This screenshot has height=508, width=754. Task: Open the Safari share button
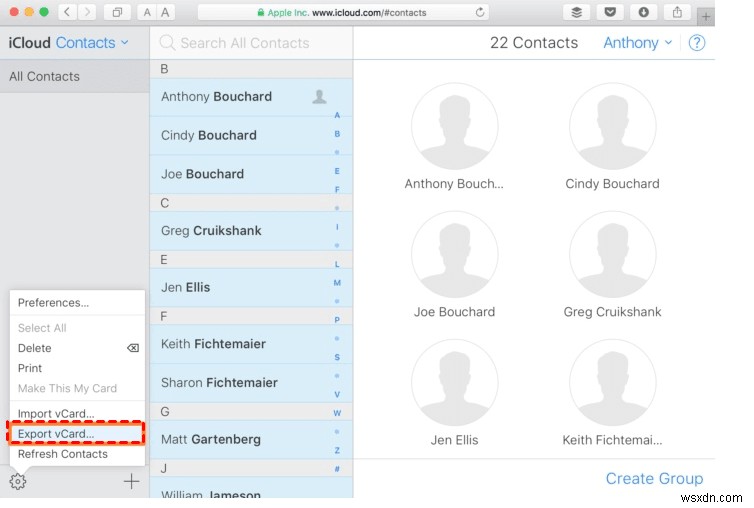[677, 12]
